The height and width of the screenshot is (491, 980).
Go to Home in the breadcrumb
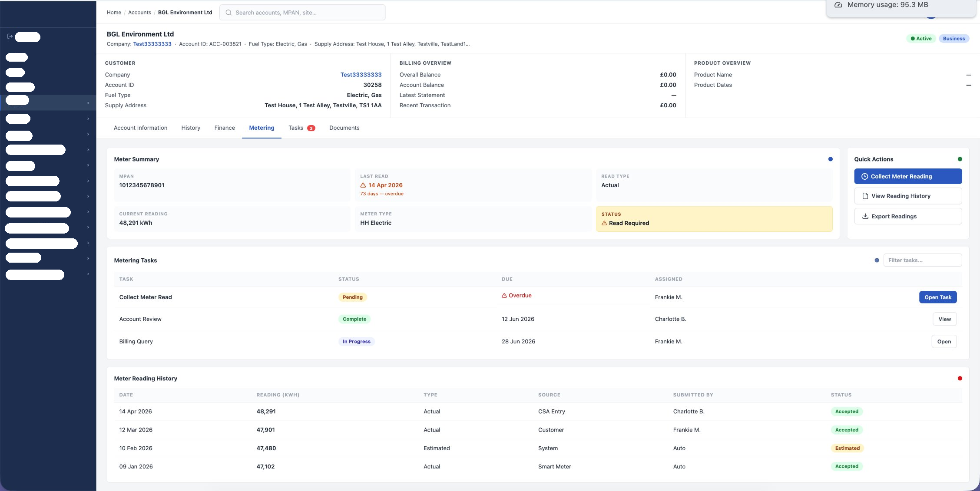point(114,13)
